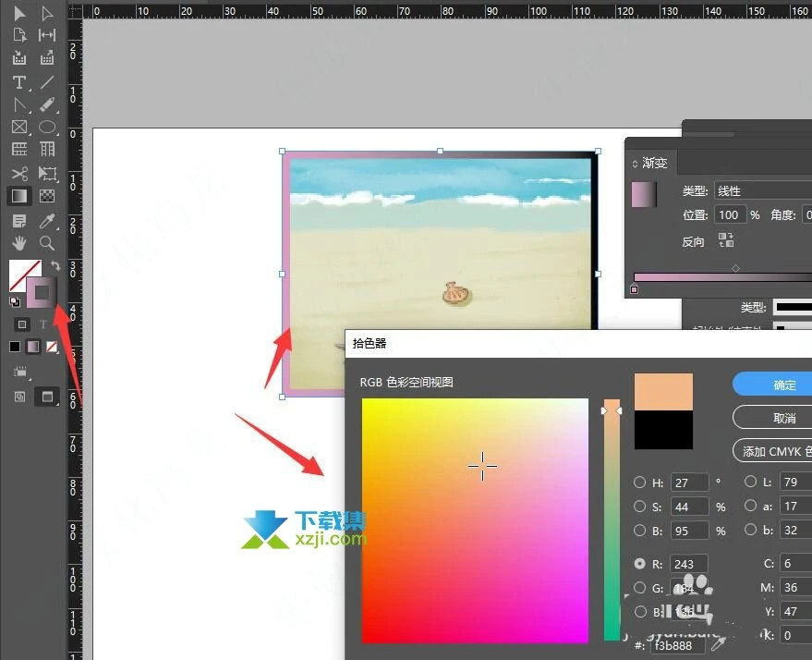The image size is (812, 660).
Task: Pick a color in RGB color field
Action: point(475,520)
